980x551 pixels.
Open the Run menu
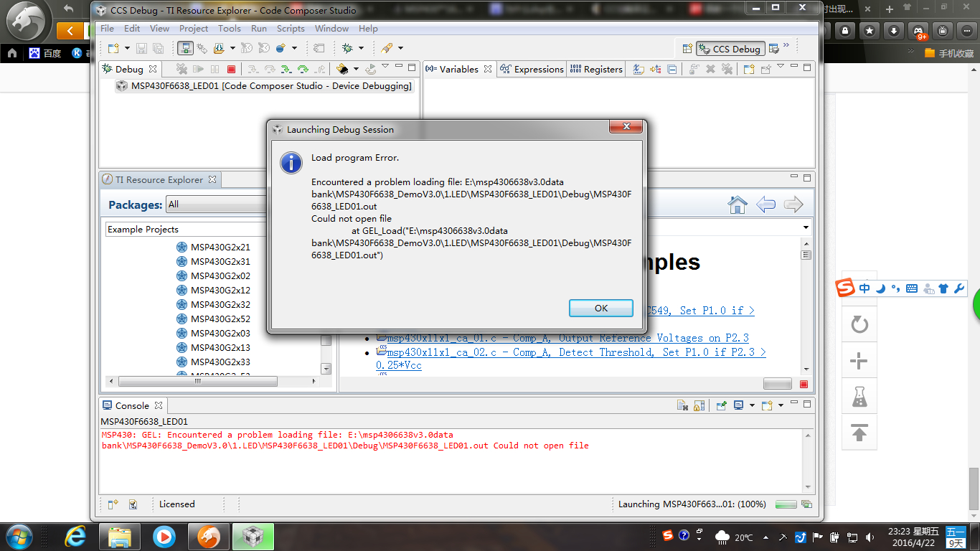point(259,29)
